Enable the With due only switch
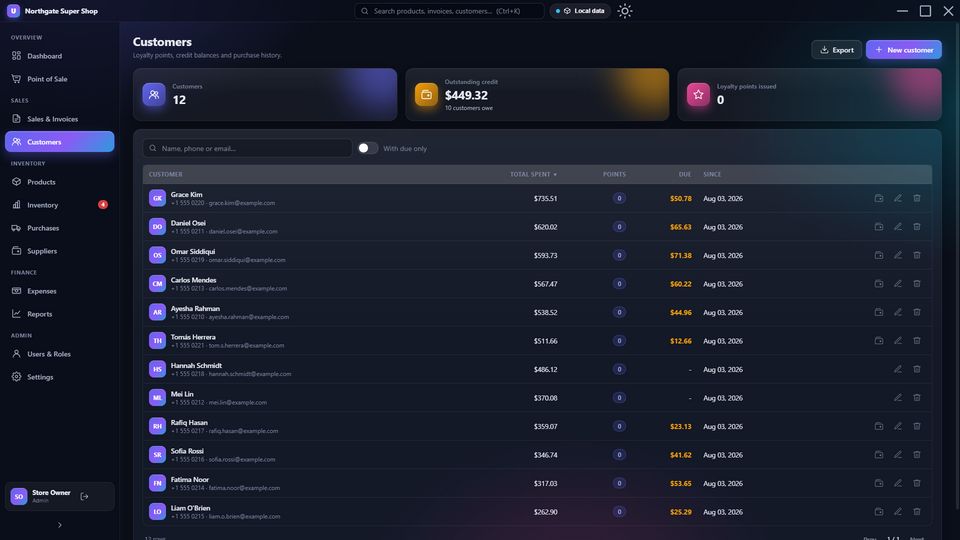 367,148
